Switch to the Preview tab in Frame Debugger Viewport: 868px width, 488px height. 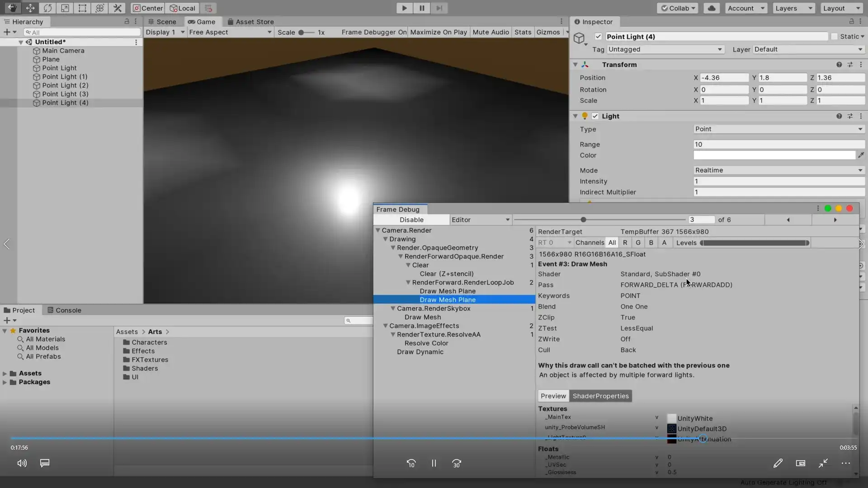click(553, 396)
